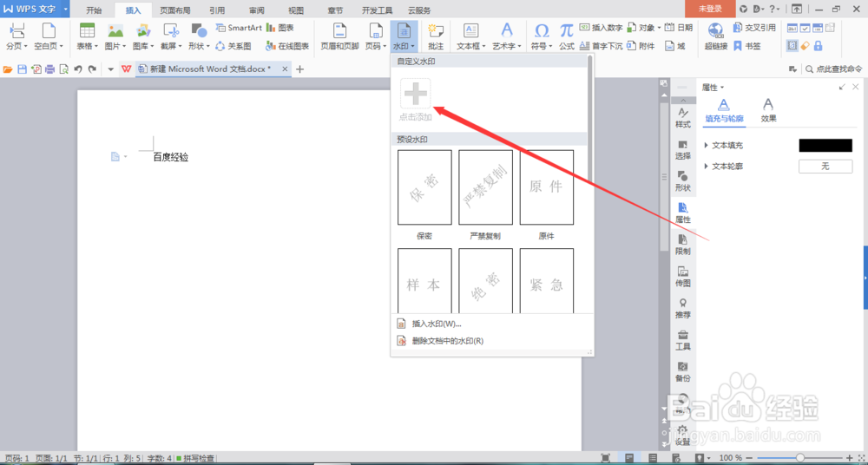Click the black 文本填充 color swatch

(x=825, y=145)
